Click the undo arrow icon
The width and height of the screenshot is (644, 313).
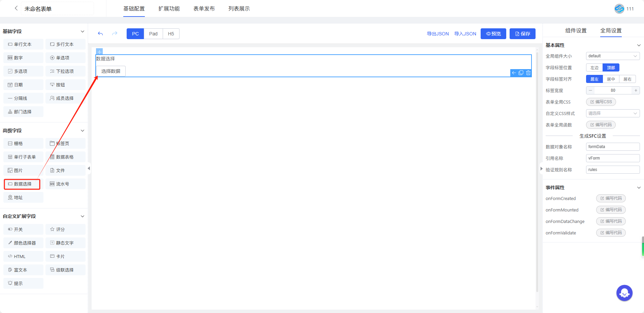(100, 34)
